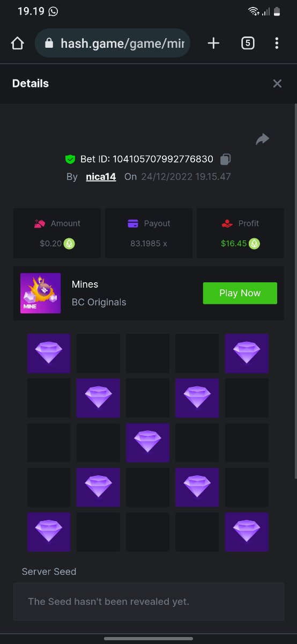Click the Play Now button

click(x=240, y=293)
